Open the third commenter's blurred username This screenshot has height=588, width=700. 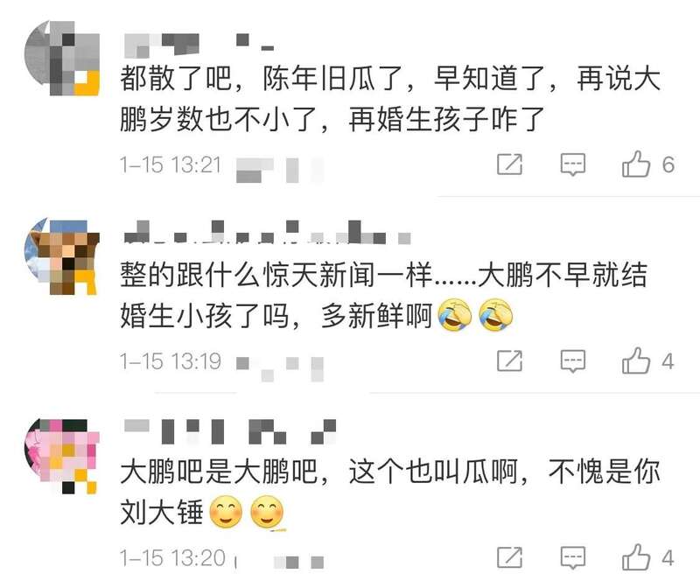pos(229,431)
